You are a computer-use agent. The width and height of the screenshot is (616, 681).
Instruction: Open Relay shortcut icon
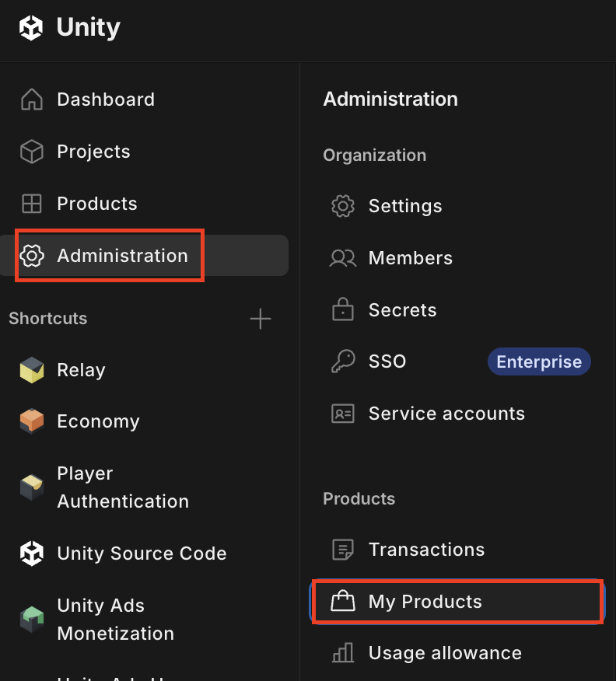[32, 370]
